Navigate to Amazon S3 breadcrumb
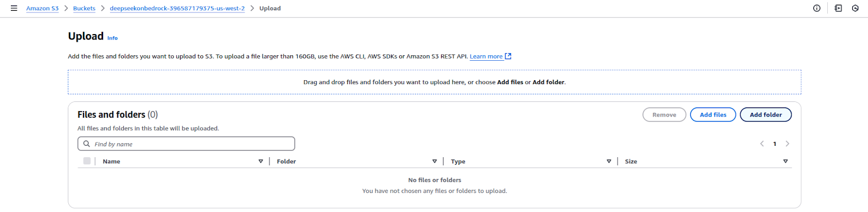The height and width of the screenshot is (212, 868). (42, 8)
